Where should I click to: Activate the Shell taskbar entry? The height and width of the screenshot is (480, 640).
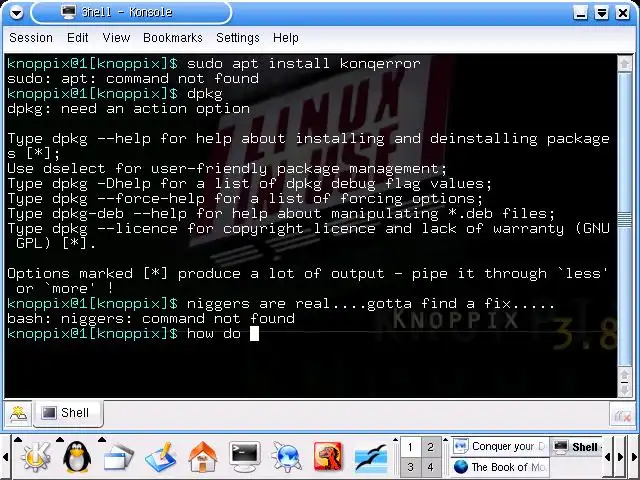point(576,447)
